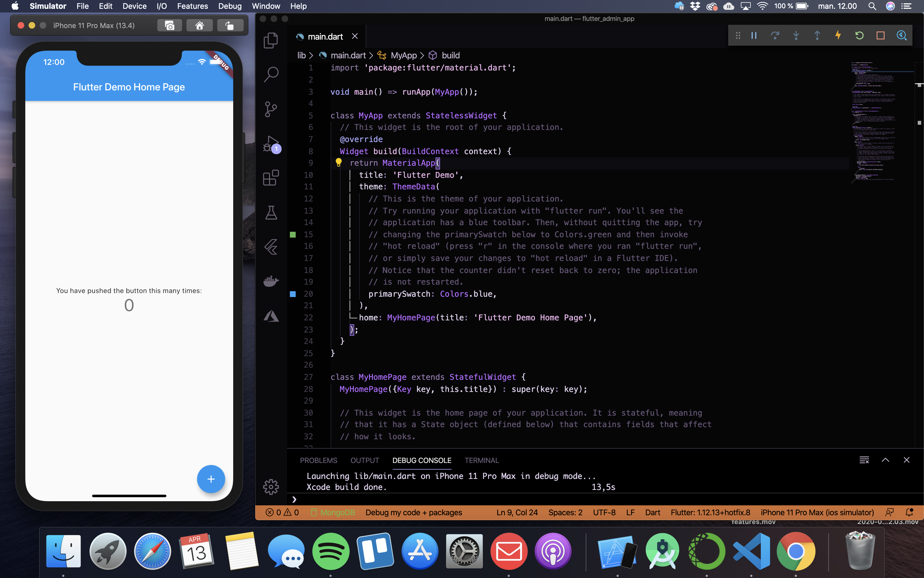Switch to the TERMINAL panel tab
This screenshot has width=924, height=578.
482,460
